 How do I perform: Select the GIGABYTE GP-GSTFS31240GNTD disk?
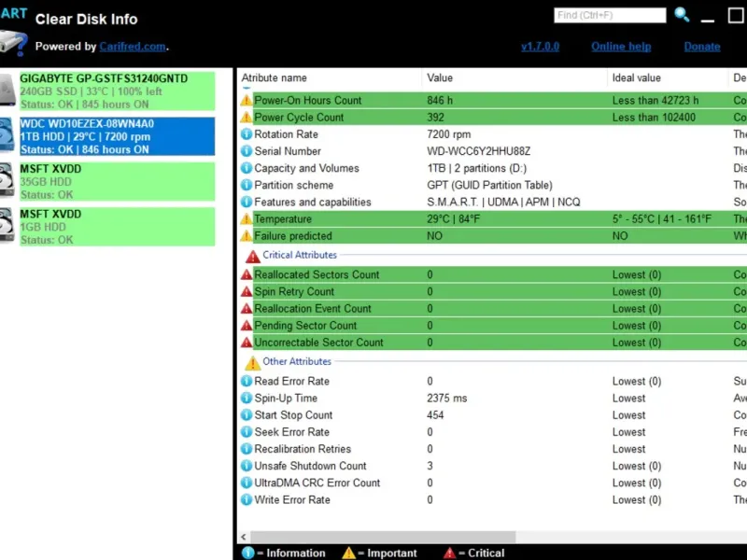tap(118, 91)
